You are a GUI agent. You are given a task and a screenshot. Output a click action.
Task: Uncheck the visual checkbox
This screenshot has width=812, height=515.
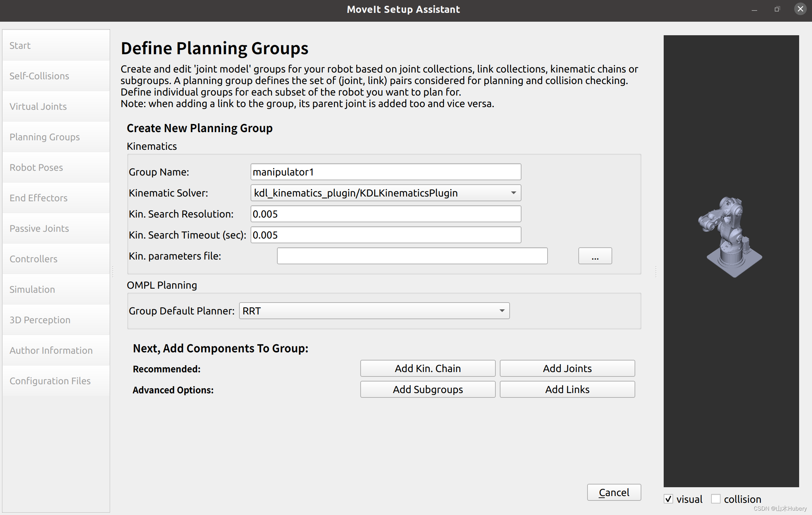[668, 499]
